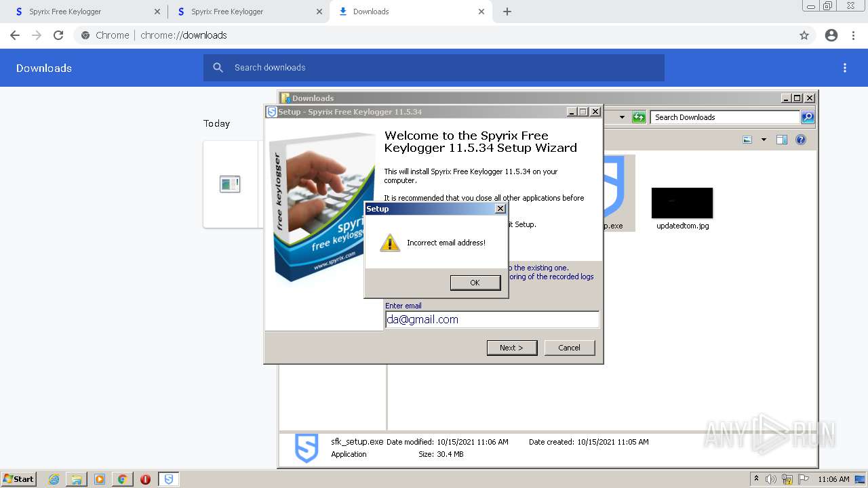868x488 pixels.
Task: Bookmark this page with star icon
Action: (804, 35)
